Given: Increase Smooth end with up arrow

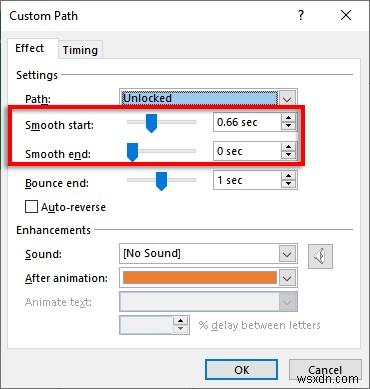Looking at the screenshot, I should [x=288, y=147].
